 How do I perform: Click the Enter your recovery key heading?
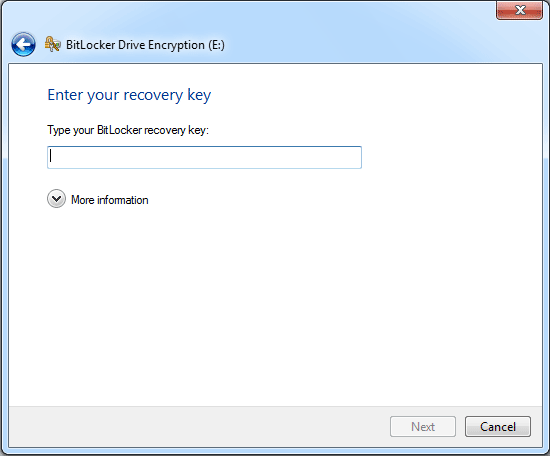click(129, 95)
